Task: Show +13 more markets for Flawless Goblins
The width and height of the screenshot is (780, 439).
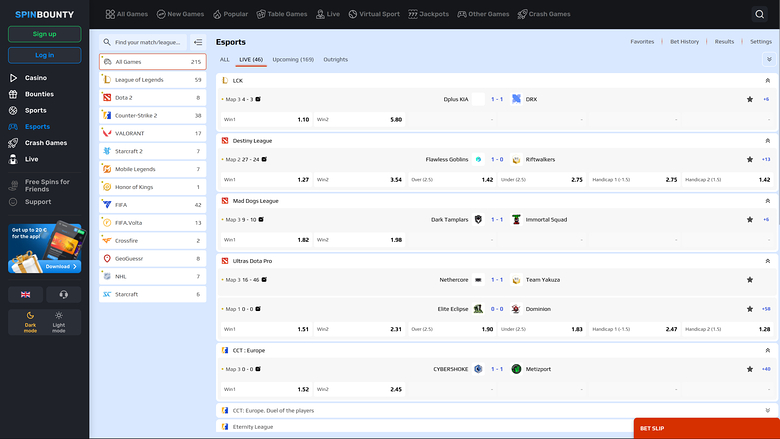Action: (x=766, y=160)
